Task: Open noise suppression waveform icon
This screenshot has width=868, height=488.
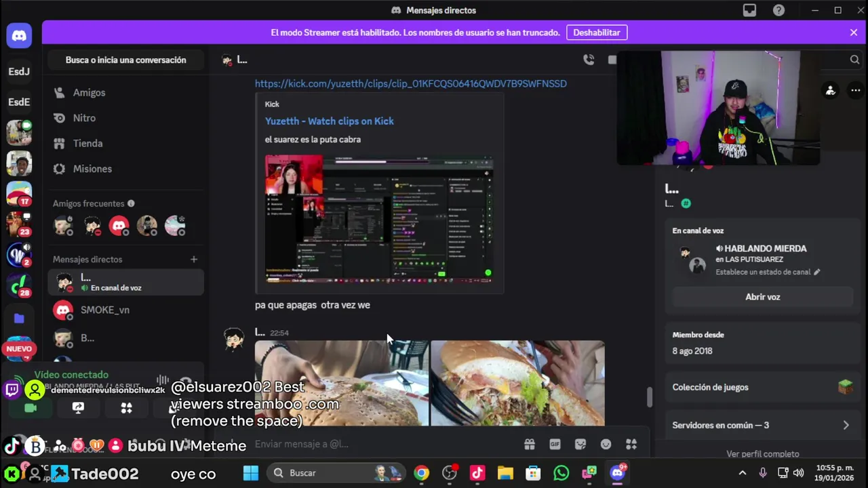Action: pyautogui.click(x=162, y=380)
